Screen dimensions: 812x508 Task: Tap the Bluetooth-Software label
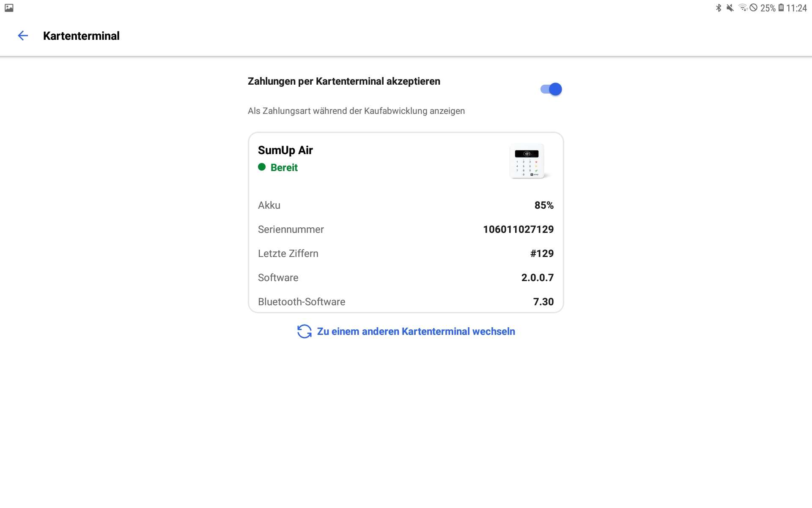[302, 302]
